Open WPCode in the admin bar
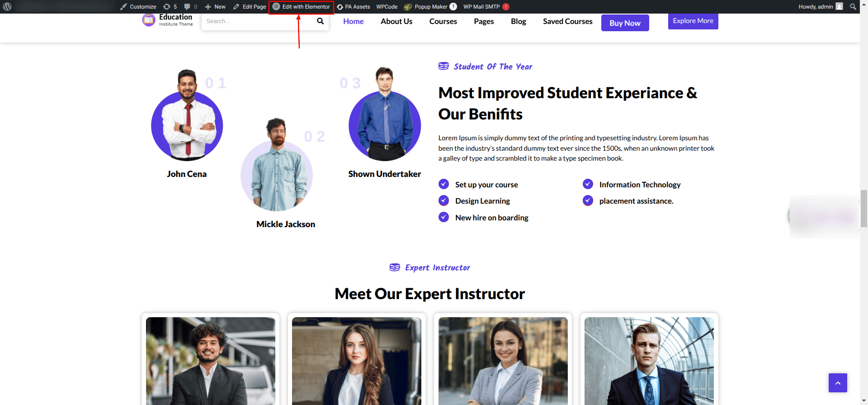 point(387,7)
